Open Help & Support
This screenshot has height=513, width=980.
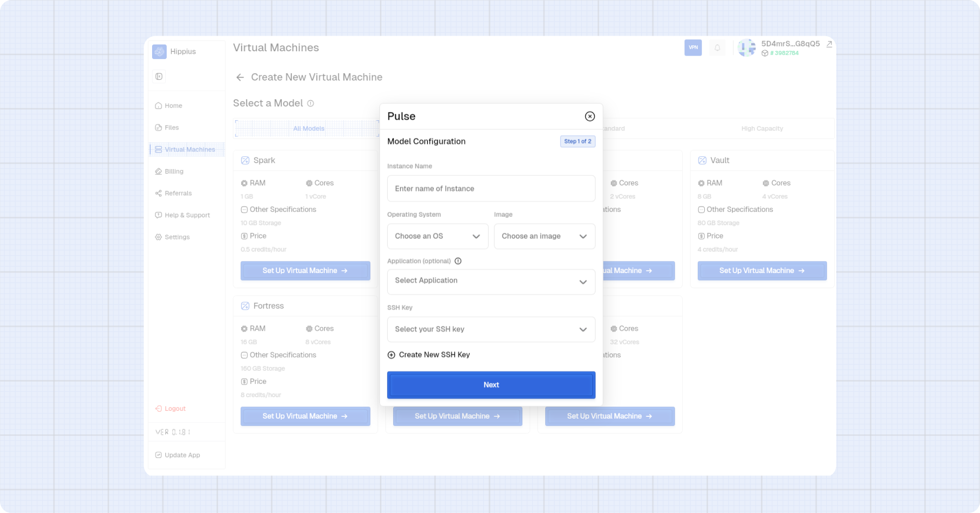point(187,215)
